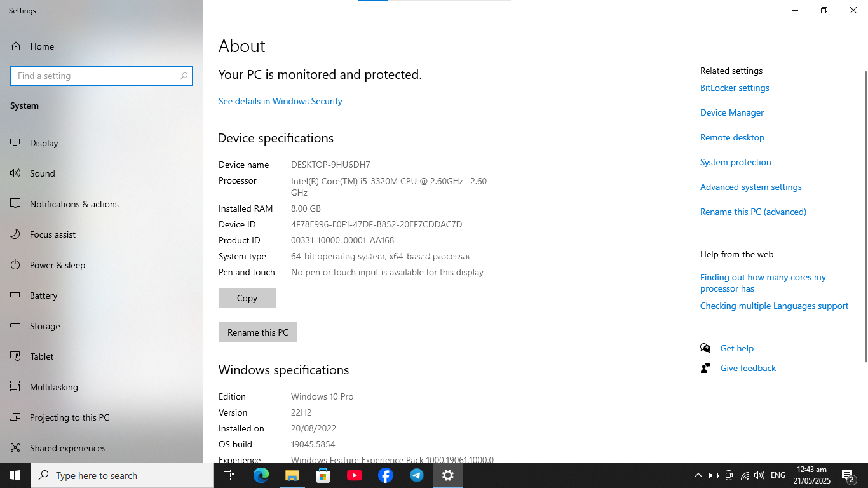Select Installed on date 20/08/2022
This screenshot has height=488, width=868.
pyautogui.click(x=313, y=428)
